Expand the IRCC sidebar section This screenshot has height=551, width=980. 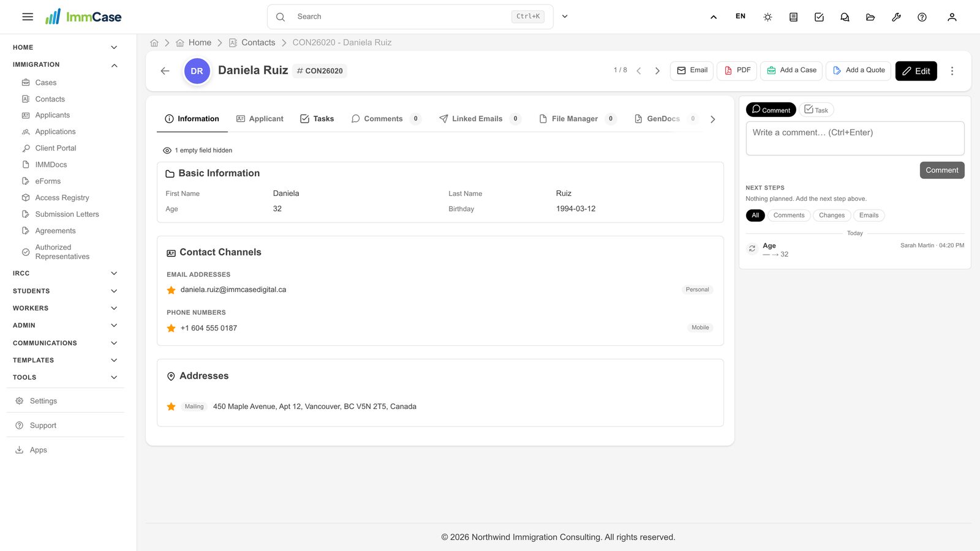pos(66,274)
